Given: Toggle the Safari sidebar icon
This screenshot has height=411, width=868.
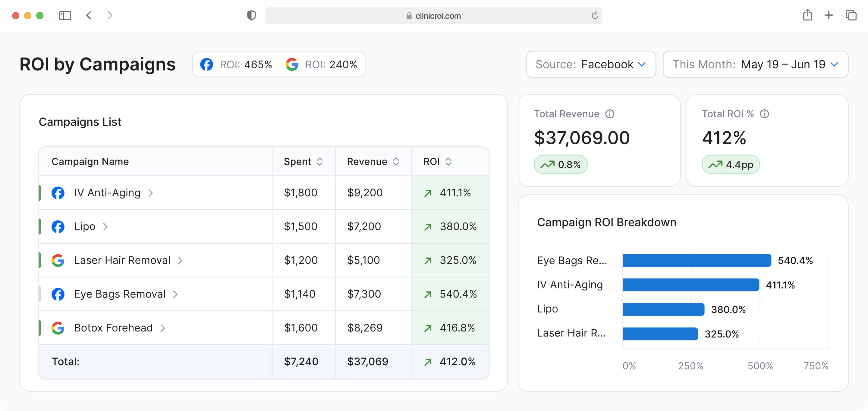Looking at the screenshot, I should pyautogui.click(x=65, y=15).
